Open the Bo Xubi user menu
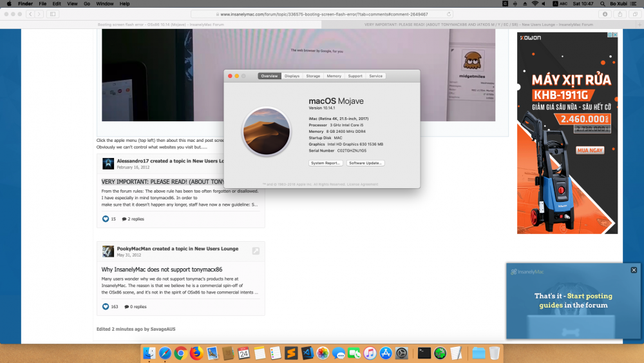Viewport: 644px width, 363px height. click(x=618, y=4)
